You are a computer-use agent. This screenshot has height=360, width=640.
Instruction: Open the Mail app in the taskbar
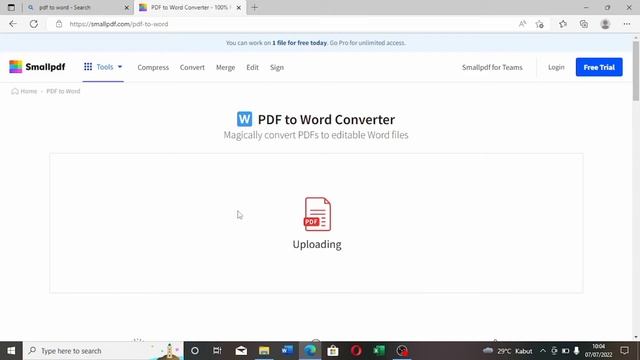(x=241, y=351)
